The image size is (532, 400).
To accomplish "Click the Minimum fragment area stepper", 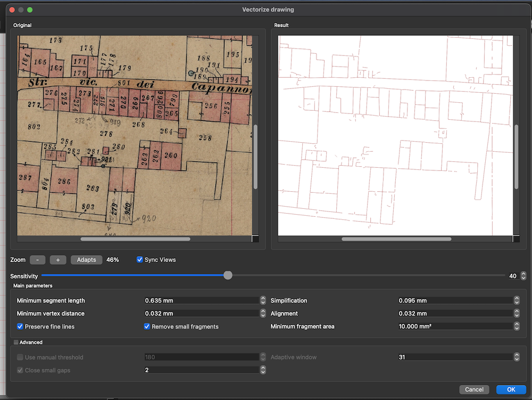I will 517,326.
